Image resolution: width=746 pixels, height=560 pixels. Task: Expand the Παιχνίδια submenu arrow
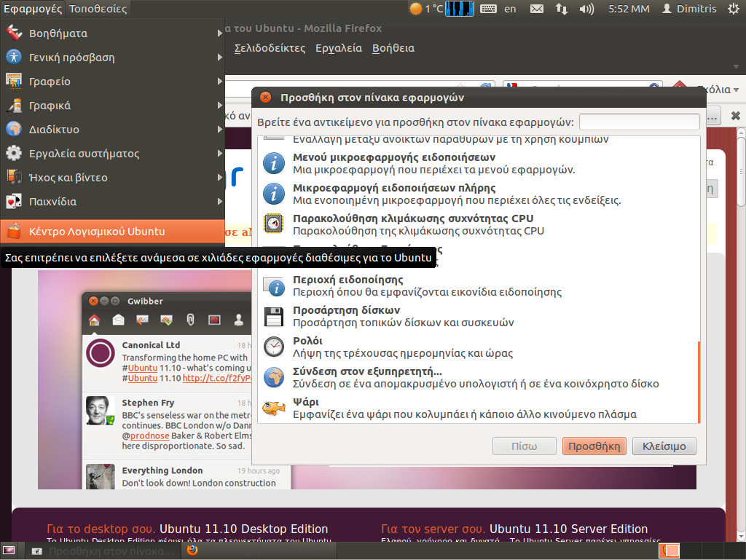click(x=220, y=201)
